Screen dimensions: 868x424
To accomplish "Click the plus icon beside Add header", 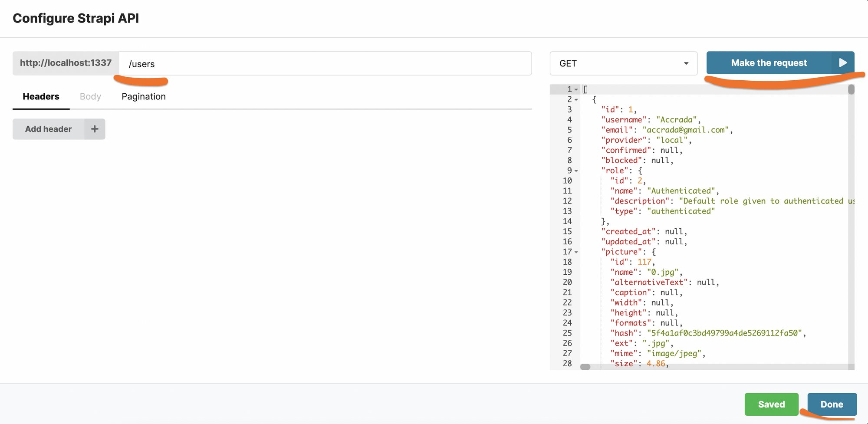I will (x=95, y=129).
